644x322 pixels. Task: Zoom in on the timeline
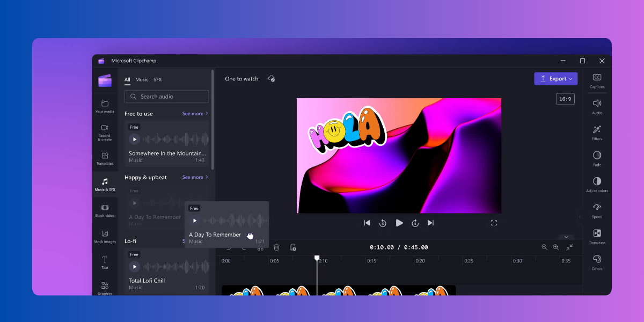556,247
